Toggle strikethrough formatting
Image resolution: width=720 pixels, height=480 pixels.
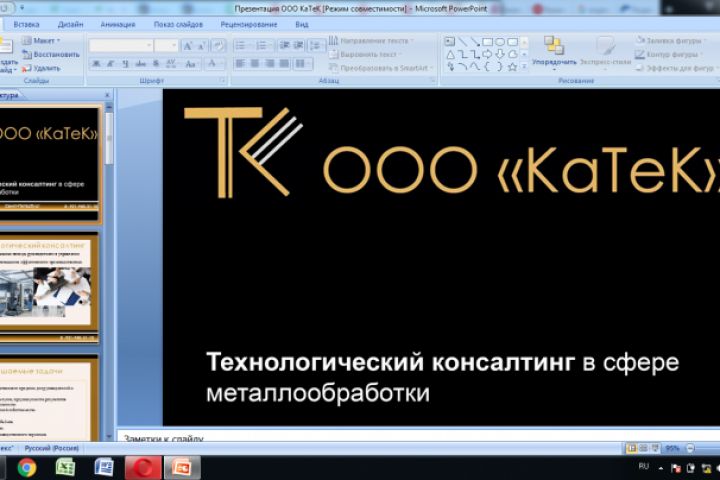click(x=141, y=64)
